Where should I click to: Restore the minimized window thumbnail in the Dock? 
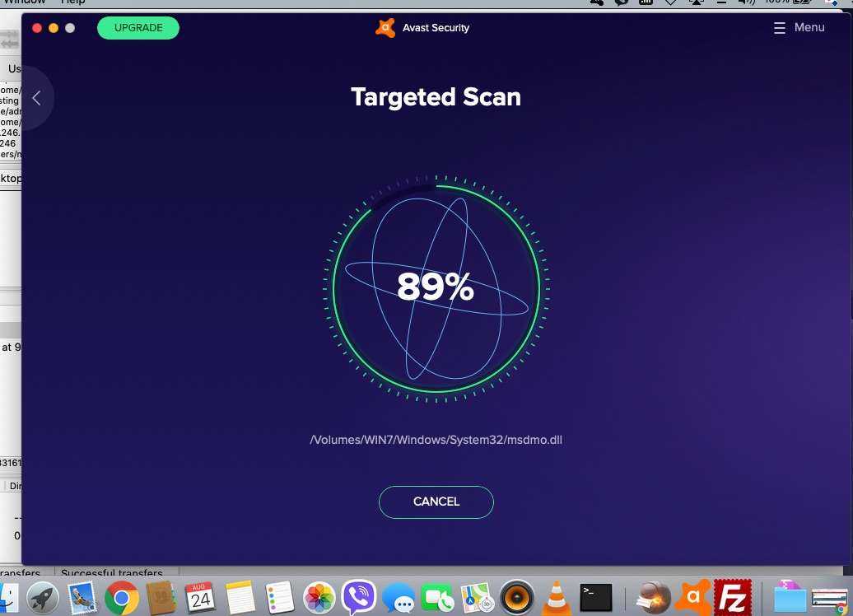coord(829,600)
